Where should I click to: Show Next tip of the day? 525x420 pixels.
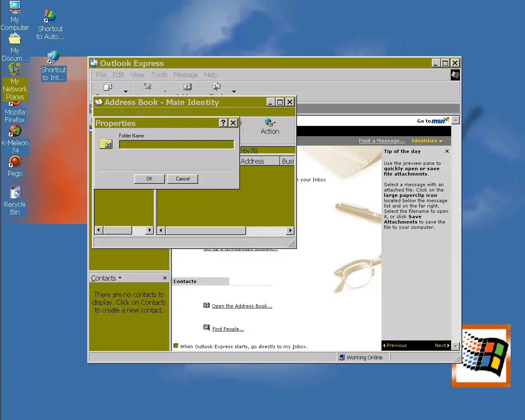[x=442, y=345]
